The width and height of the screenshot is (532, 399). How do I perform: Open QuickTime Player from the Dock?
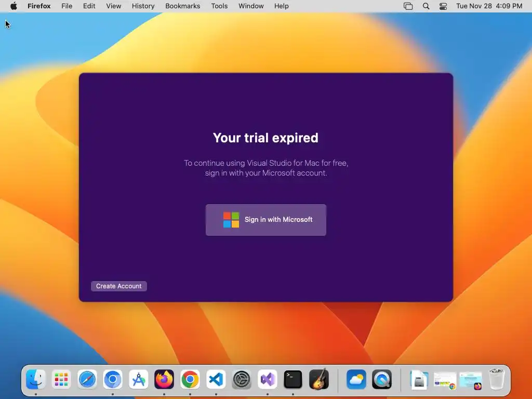(382, 379)
